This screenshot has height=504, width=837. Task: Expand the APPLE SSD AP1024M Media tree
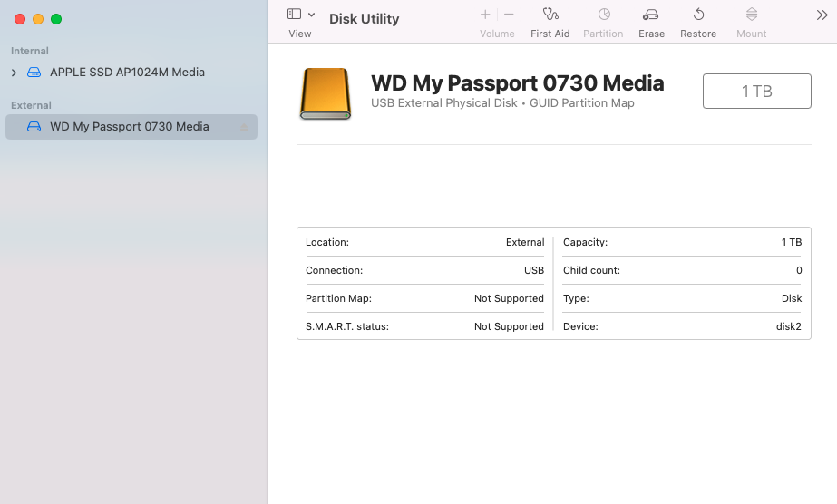click(x=14, y=73)
